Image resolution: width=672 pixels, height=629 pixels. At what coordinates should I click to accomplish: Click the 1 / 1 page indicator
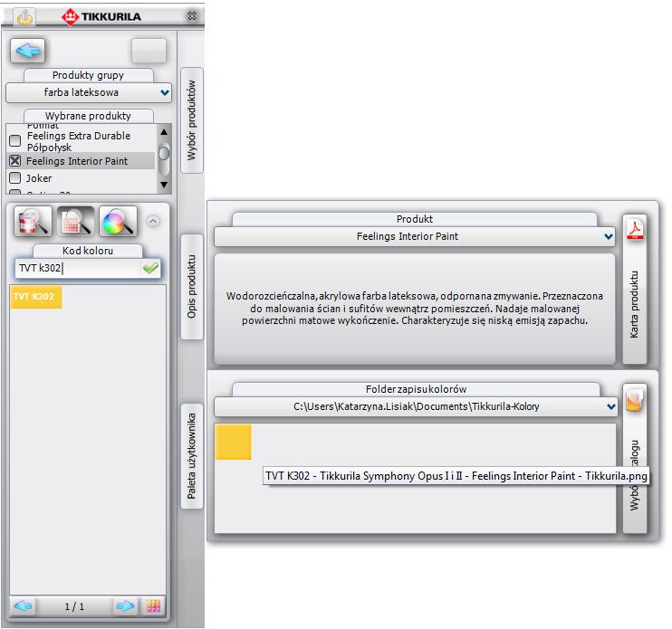74,606
